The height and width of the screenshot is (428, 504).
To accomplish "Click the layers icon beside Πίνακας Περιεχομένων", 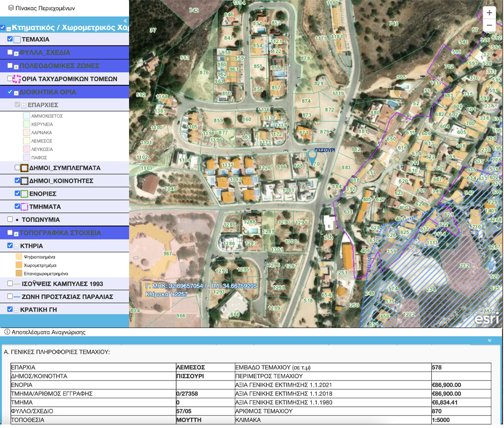I will point(11,8).
